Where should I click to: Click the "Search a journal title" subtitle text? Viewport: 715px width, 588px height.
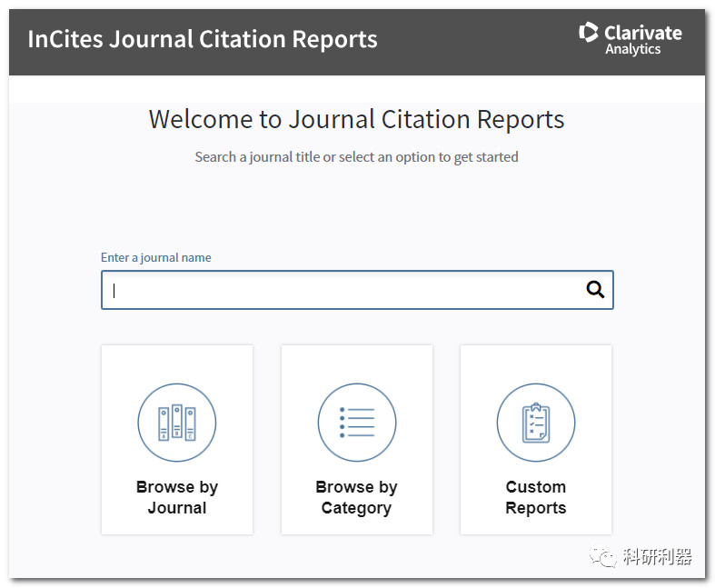[x=356, y=156]
